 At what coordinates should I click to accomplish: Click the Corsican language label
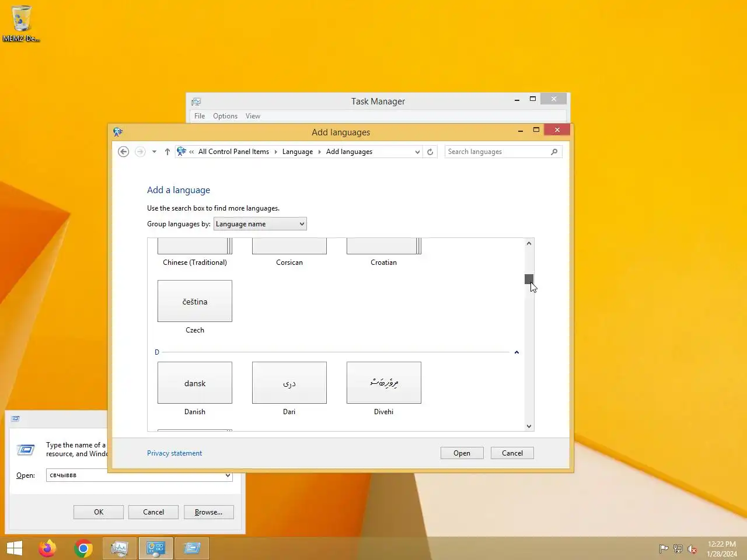pyautogui.click(x=289, y=262)
